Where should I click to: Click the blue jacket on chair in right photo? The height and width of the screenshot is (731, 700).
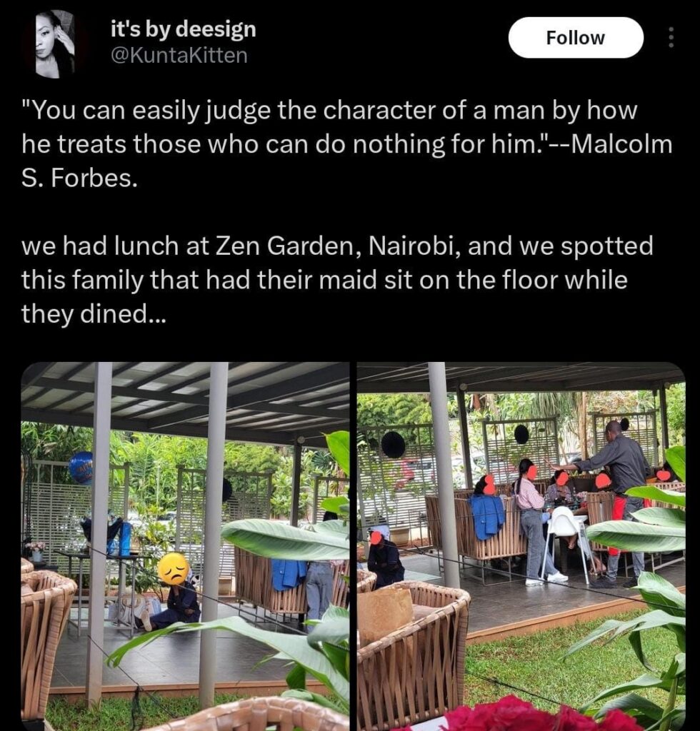(487, 516)
